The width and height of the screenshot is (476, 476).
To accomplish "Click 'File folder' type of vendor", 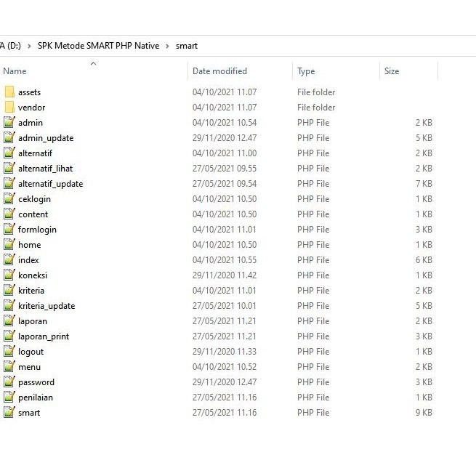I will (x=316, y=108).
